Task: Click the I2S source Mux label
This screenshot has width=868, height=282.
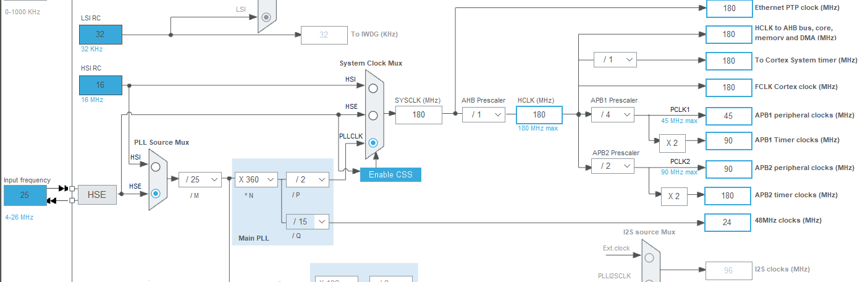Action: coord(649,232)
